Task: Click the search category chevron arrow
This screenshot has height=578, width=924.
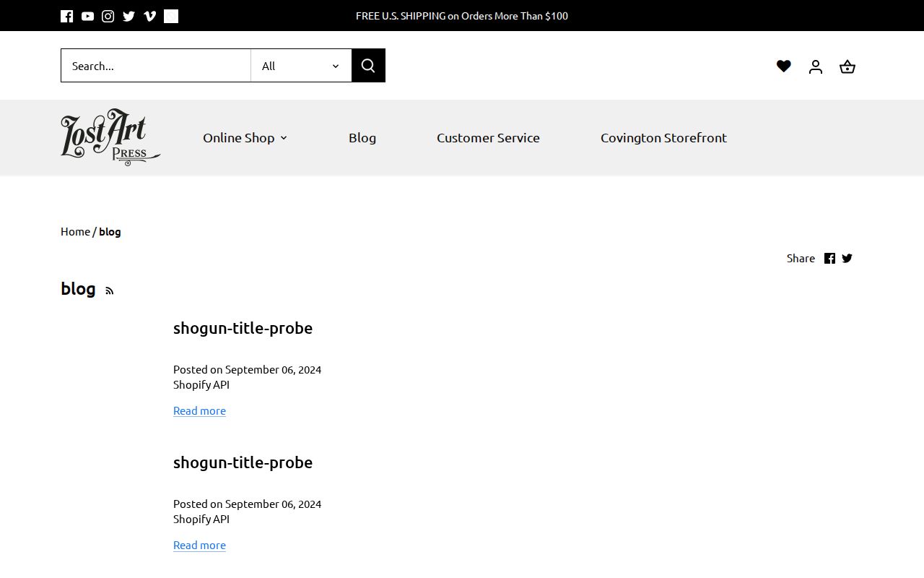Action: (x=334, y=66)
